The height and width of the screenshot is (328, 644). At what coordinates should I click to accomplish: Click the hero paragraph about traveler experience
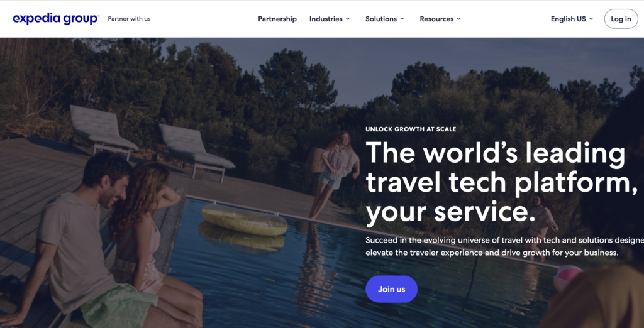coord(505,246)
